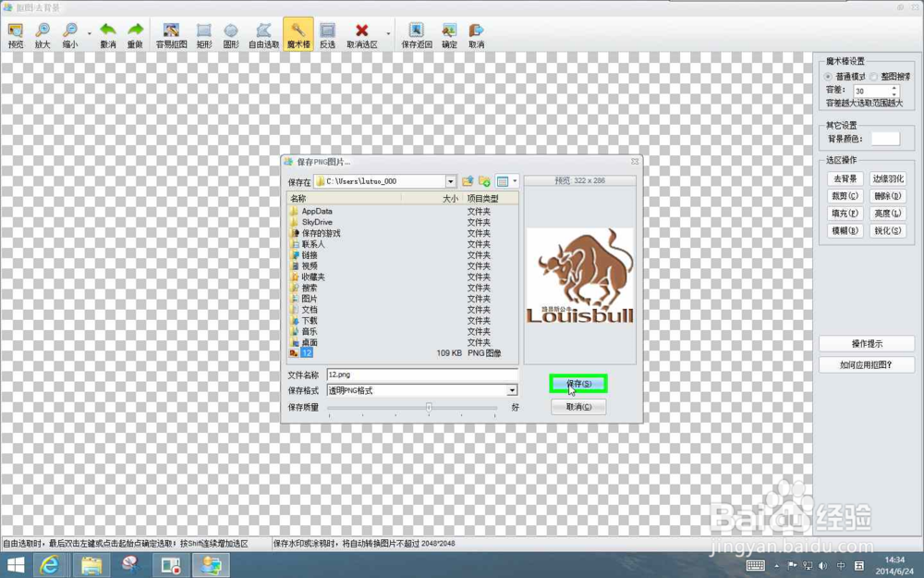924x578 pixels.
Task: Click the 保存质量 slider handle
Action: [x=429, y=407]
